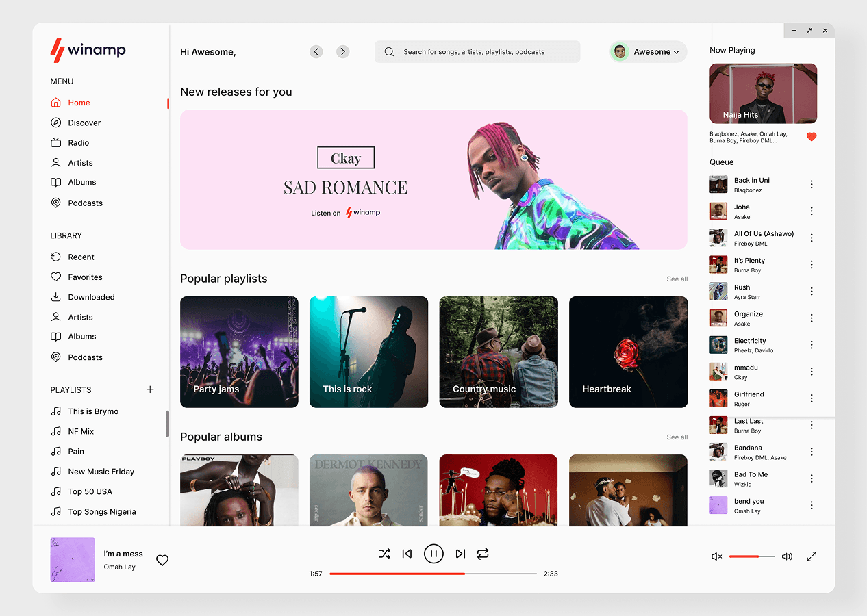This screenshot has height=616, width=867.
Task: Play Bad To Me by Wizkid
Action: pos(763,478)
